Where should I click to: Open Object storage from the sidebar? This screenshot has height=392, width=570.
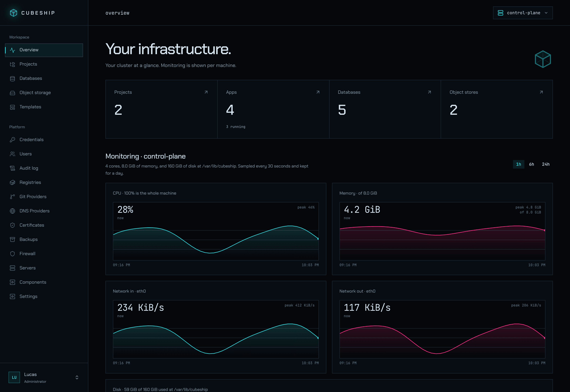(44, 93)
